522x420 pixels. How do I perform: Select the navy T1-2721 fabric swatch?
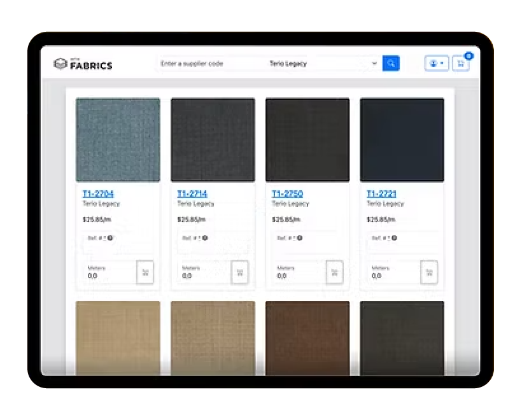(x=402, y=140)
